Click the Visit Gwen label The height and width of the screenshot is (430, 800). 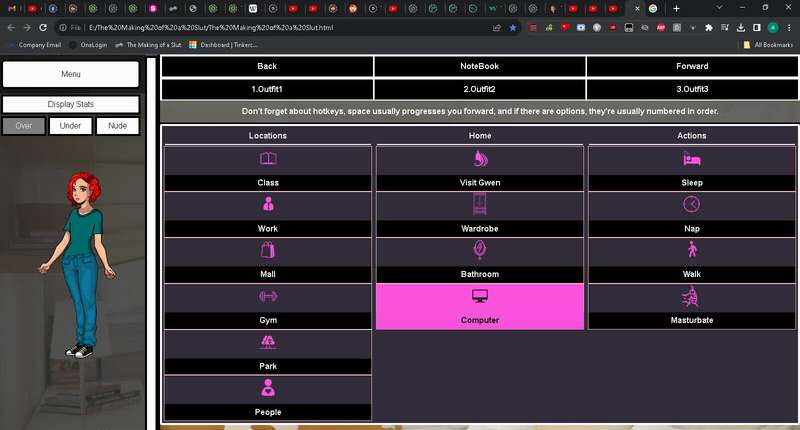pos(480,183)
